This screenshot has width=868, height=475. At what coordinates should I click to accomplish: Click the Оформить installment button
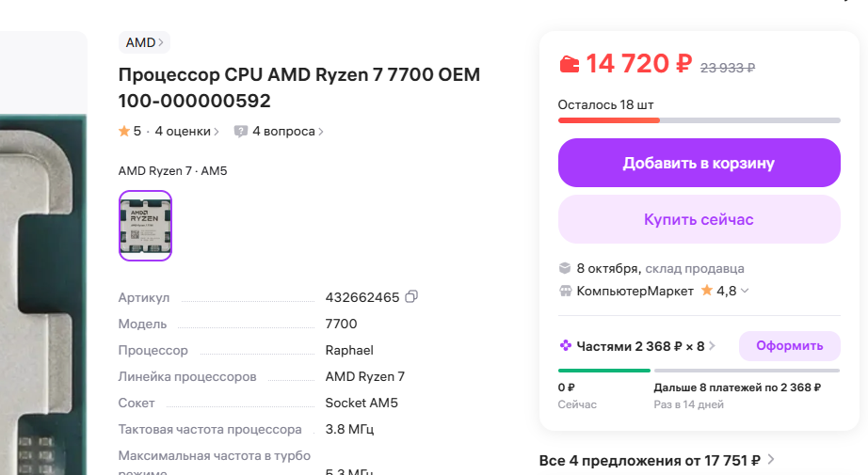[789, 345]
